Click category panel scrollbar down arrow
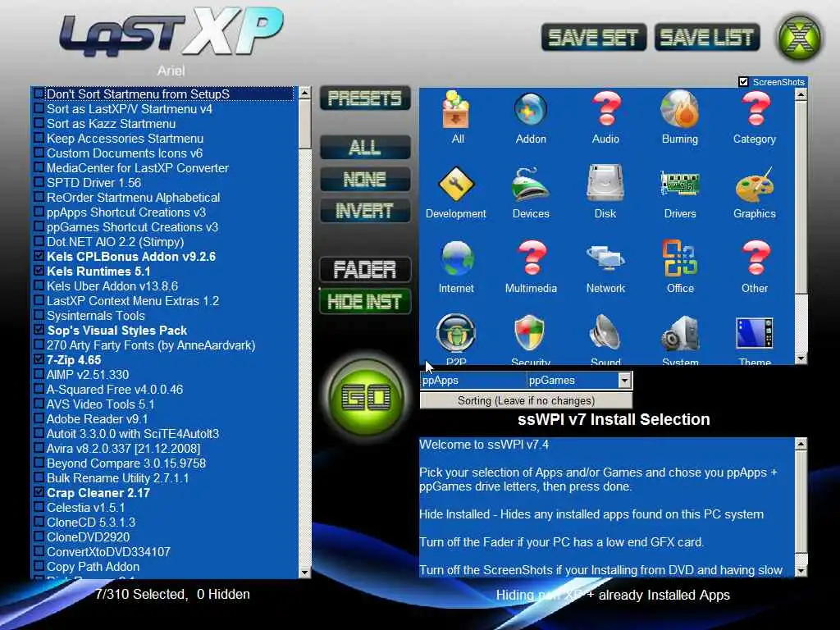Screen dimensions: 840x630 (x=801, y=358)
